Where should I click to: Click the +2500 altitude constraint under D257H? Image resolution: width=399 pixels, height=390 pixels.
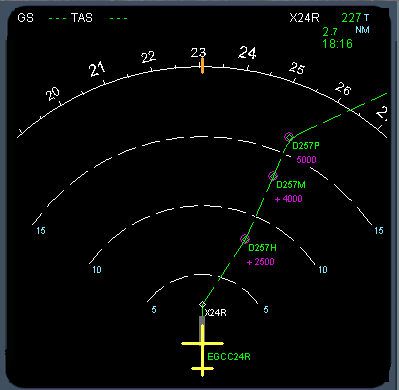[x=261, y=262]
